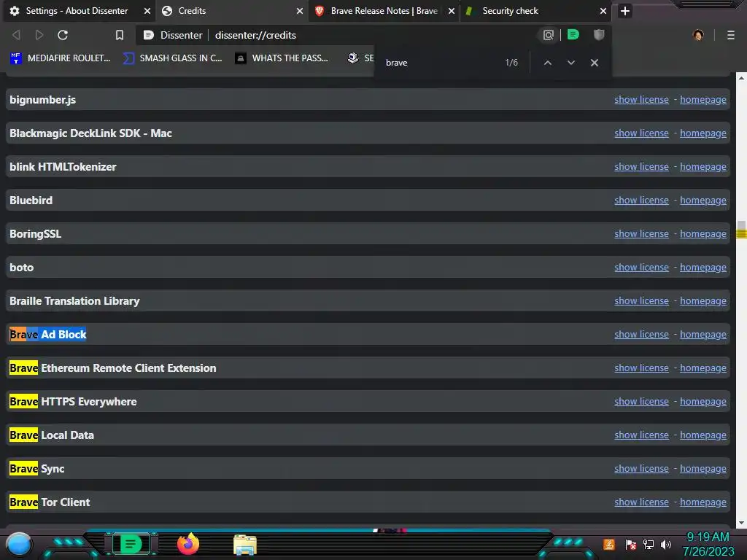Image resolution: width=747 pixels, height=560 pixels.
Task: Show license for Brave HTTPS Everywhere
Action: 641,402
